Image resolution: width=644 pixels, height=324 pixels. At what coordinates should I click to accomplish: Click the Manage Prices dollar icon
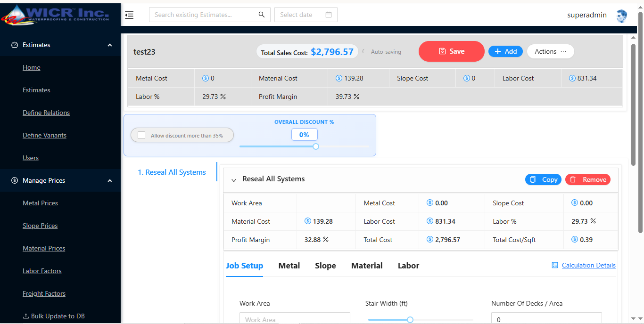pyautogui.click(x=15, y=180)
